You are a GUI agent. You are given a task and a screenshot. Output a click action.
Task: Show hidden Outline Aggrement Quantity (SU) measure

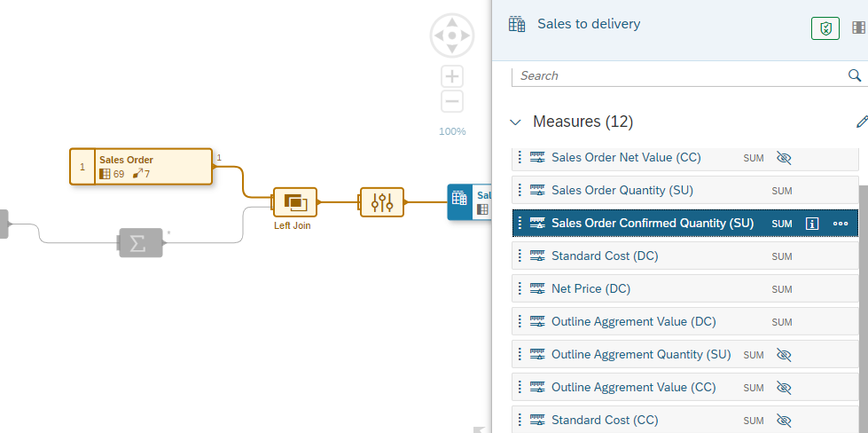pyautogui.click(x=783, y=355)
